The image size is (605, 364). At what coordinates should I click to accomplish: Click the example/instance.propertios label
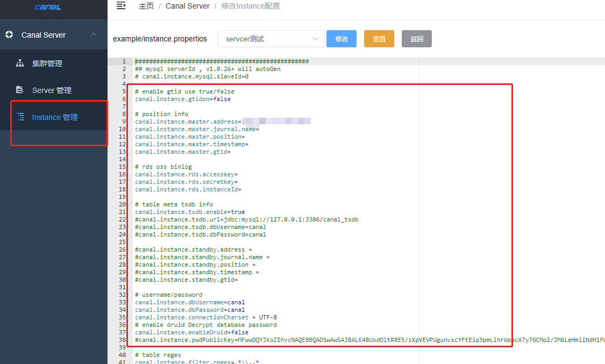tap(160, 39)
